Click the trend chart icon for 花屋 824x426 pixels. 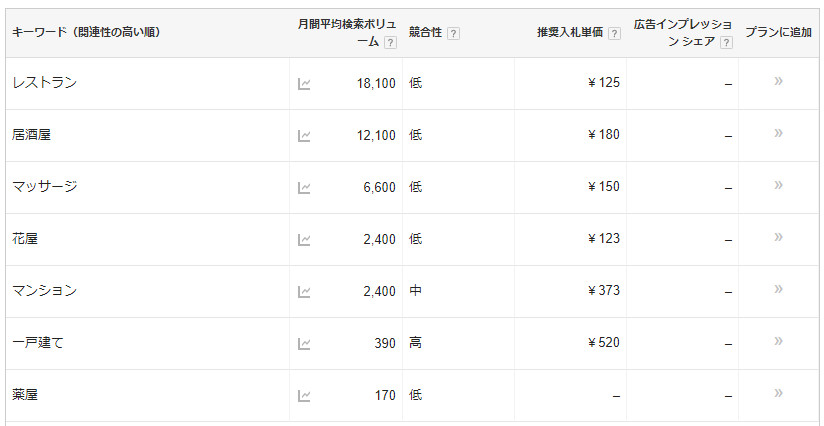[x=304, y=239]
